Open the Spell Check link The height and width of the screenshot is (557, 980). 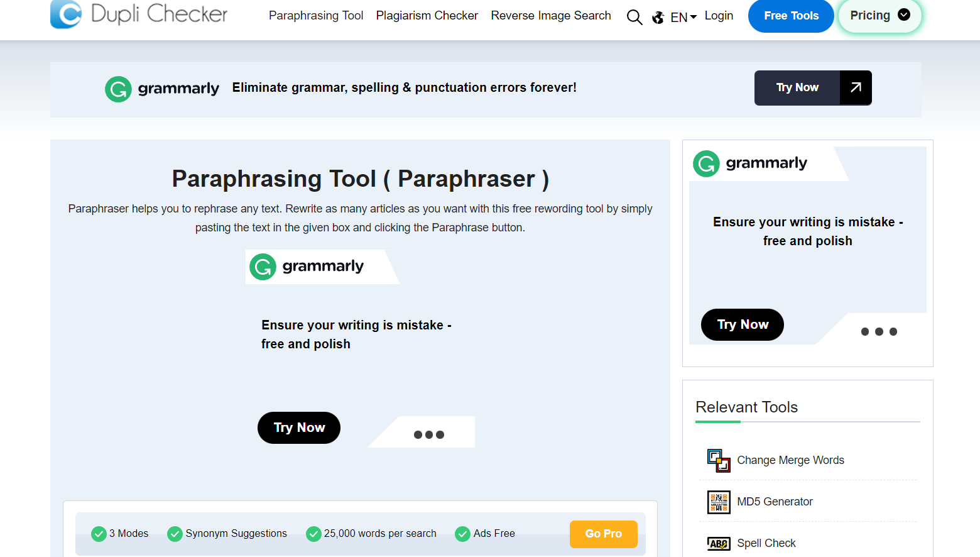766,543
